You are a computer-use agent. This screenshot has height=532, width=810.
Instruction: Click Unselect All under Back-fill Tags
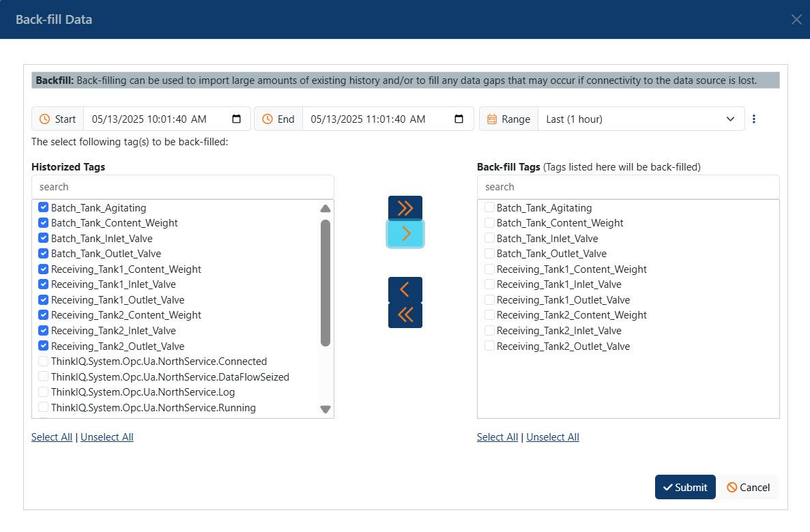point(552,437)
